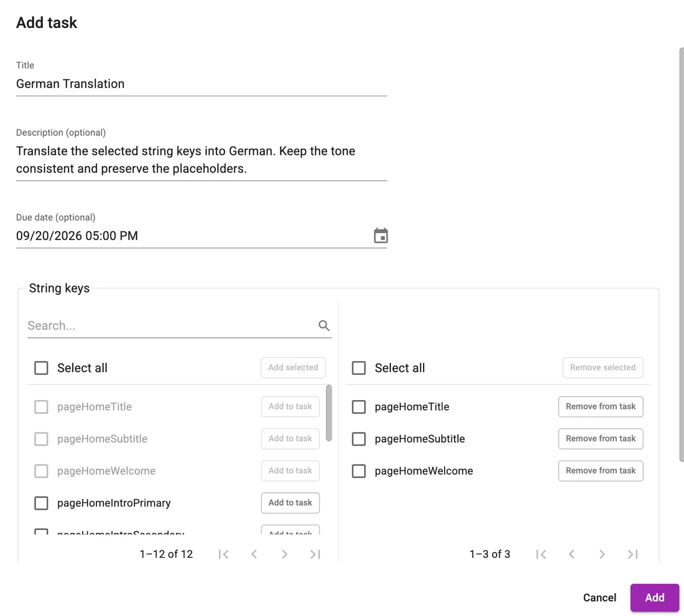The width and height of the screenshot is (684, 616).
Task: Click pageHomeWelcome label in task list
Action: pos(424,471)
